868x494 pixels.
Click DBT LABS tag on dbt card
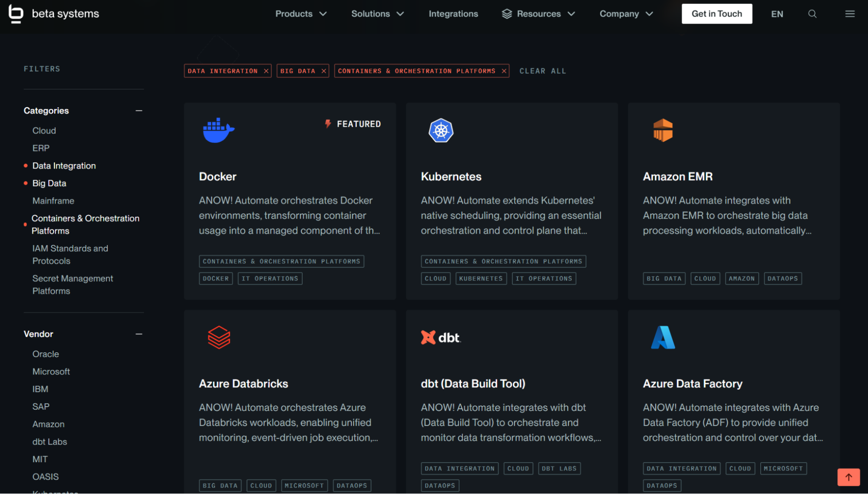(559, 469)
